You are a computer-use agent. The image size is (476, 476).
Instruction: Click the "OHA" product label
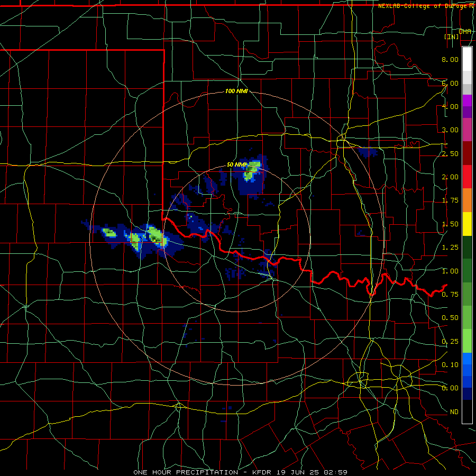tap(465, 31)
